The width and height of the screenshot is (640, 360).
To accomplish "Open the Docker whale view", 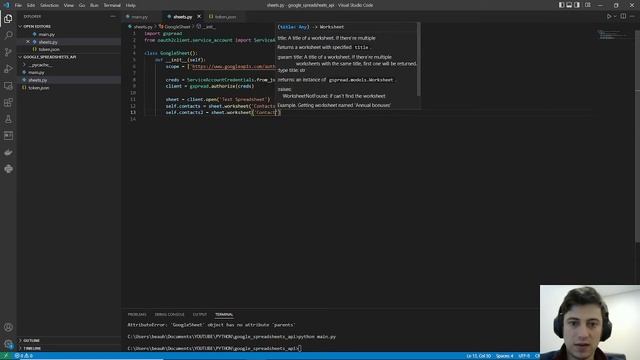I will point(8,152).
